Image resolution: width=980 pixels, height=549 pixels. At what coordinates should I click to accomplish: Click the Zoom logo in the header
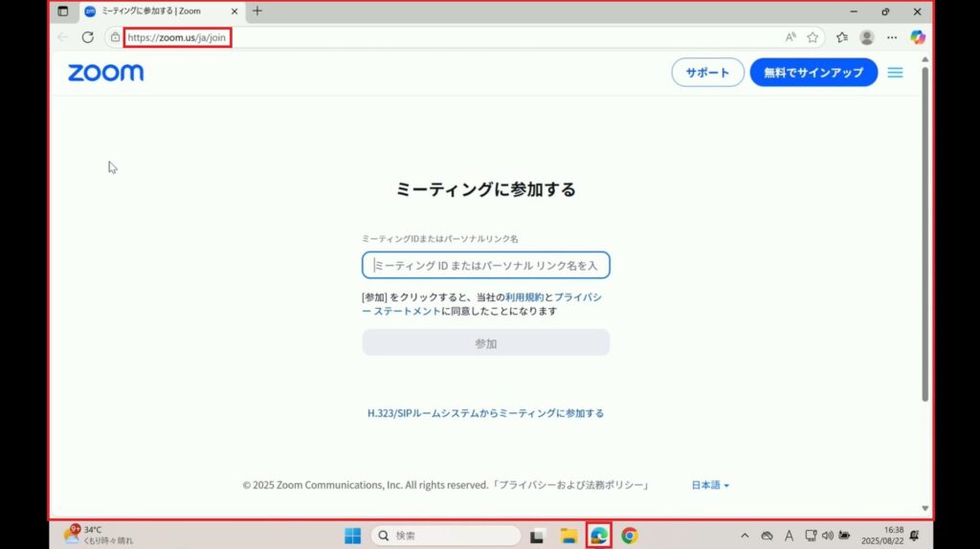105,73
